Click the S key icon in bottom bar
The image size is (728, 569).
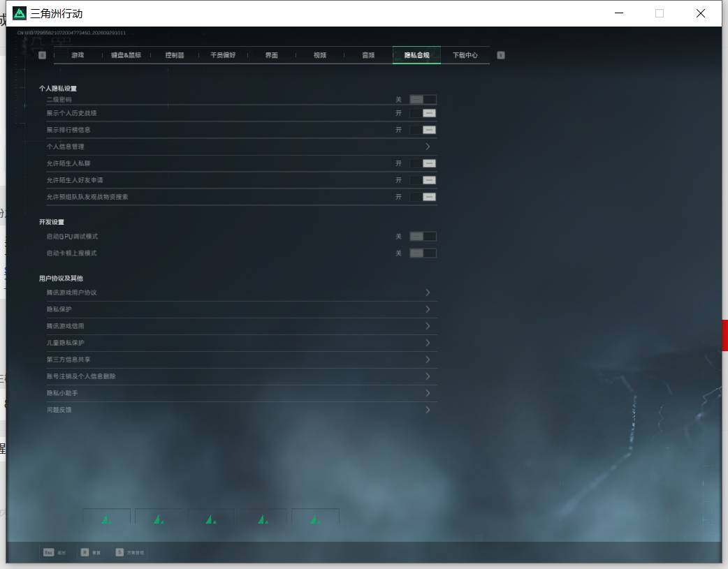pos(119,552)
